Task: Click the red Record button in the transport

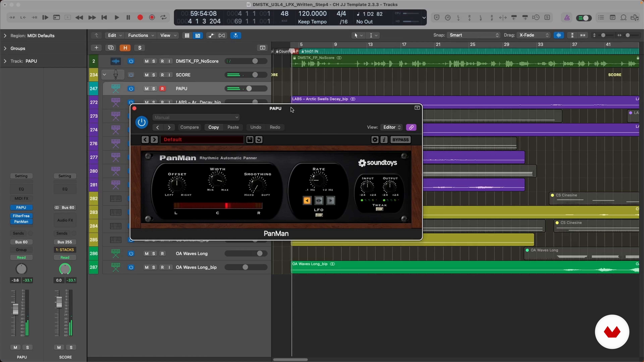Action: click(140, 17)
